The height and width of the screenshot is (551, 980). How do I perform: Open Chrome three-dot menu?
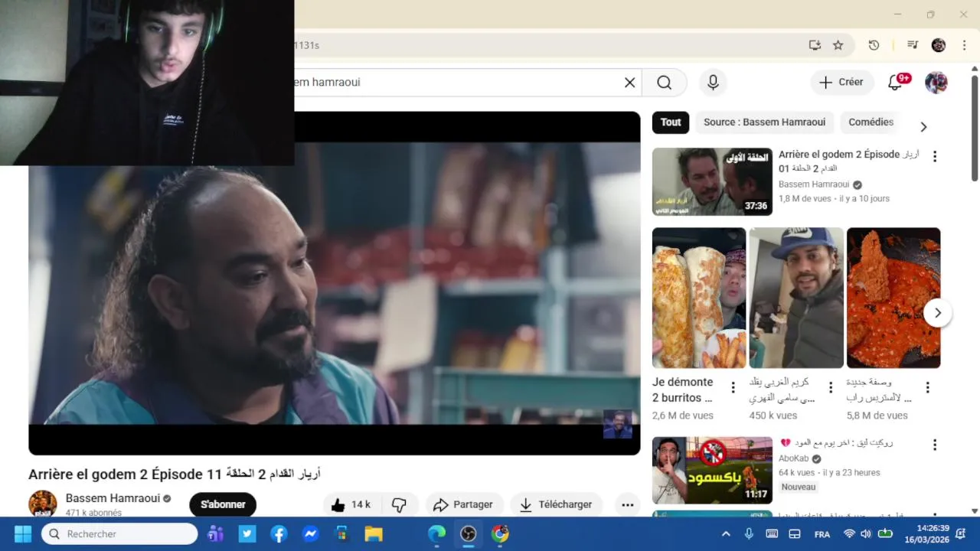964,45
